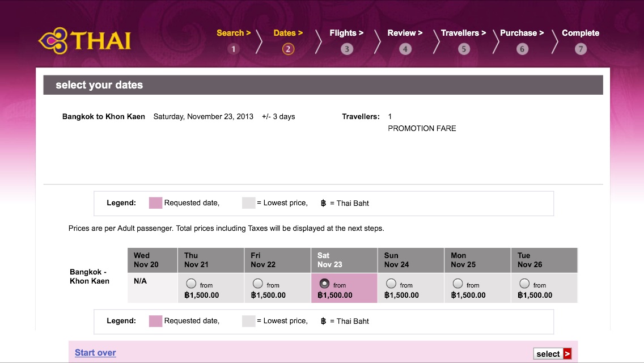This screenshot has width=644, height=363.
Task: Pick the Mon Nov 25 fare radio button
Action: point(457,284)
